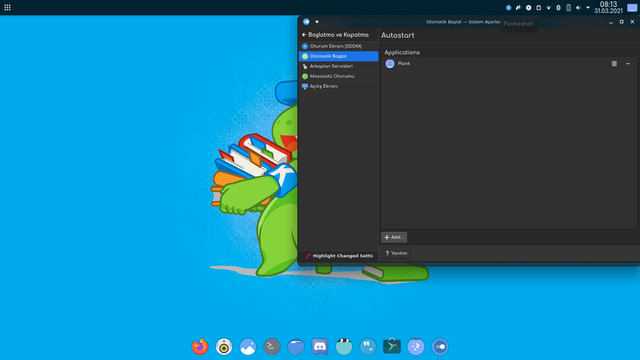Screen dimensions: 640x360
Task: Select Masaüstü Oturumu in sidebar
Action: coord(338,76)
